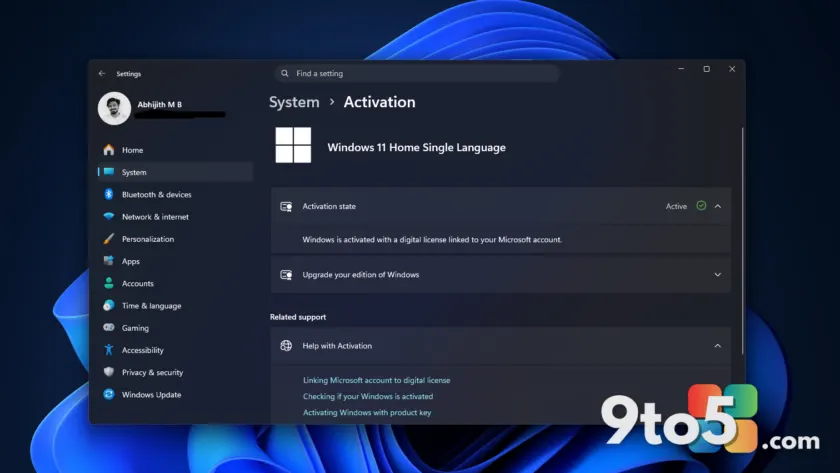Go to Bluetooth & devices
Screen dimensions: 840x473
tap(175, 194)
